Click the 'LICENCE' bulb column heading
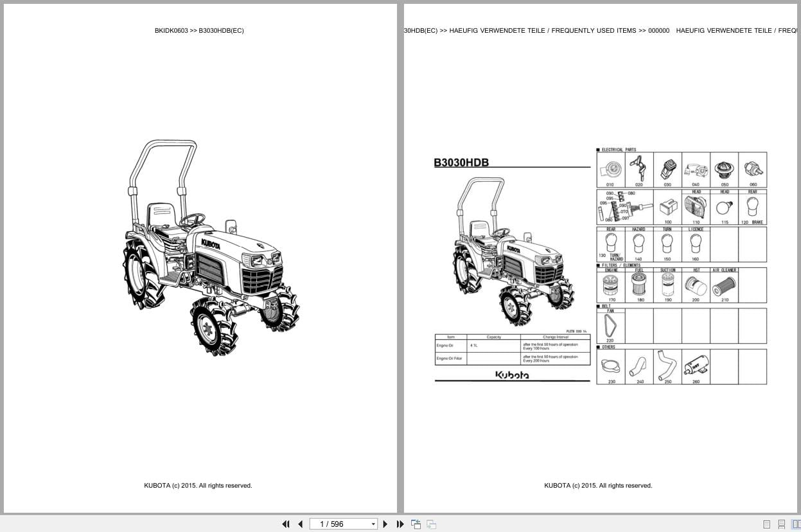 [x=696, y=229]
